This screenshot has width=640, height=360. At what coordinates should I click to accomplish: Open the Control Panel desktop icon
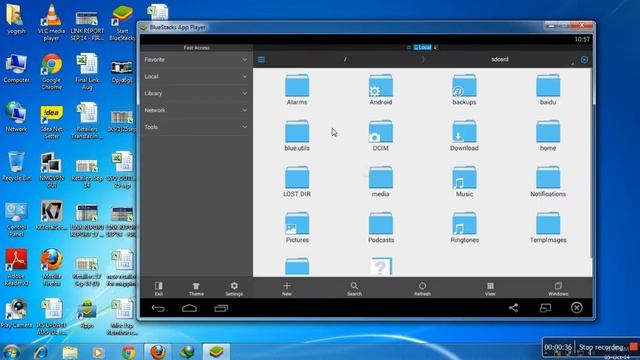(x=16, y=219)
